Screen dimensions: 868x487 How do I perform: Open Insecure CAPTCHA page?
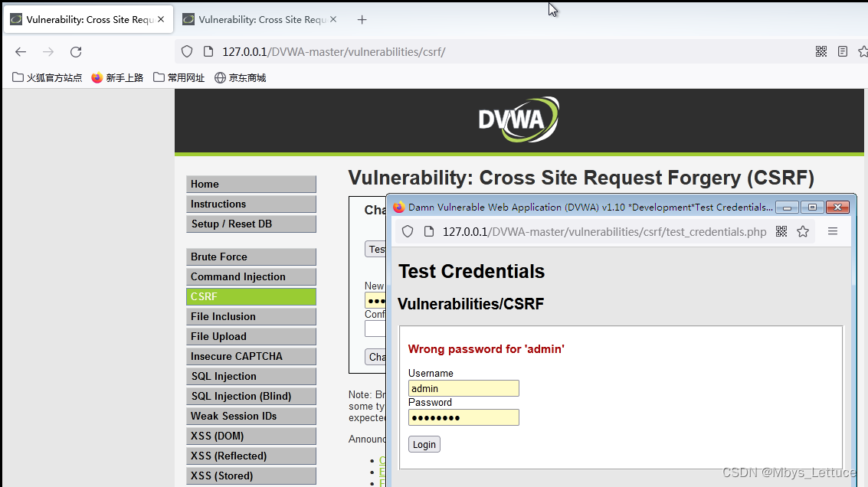(x=251, y=356)
